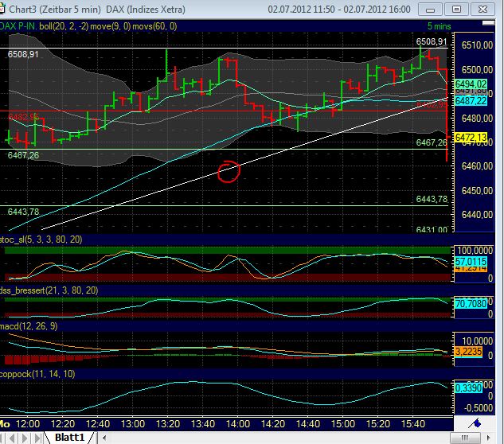Click the 'macd(12, 26, 9)' panel label
The height and width of the screenshot is (444, 504).
coord(29,326)
